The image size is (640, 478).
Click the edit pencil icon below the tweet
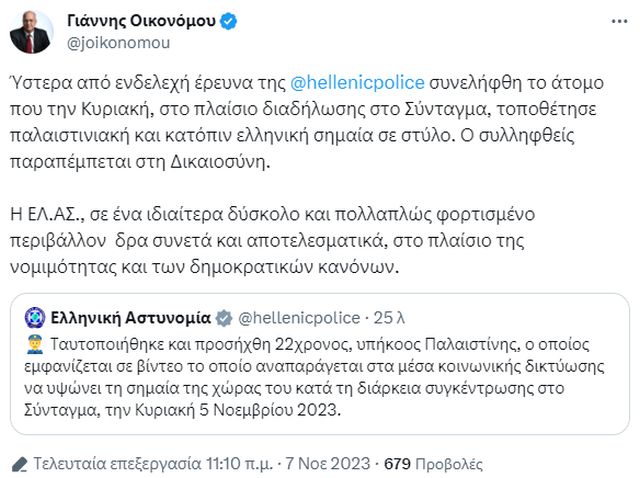tap(18, 463)
